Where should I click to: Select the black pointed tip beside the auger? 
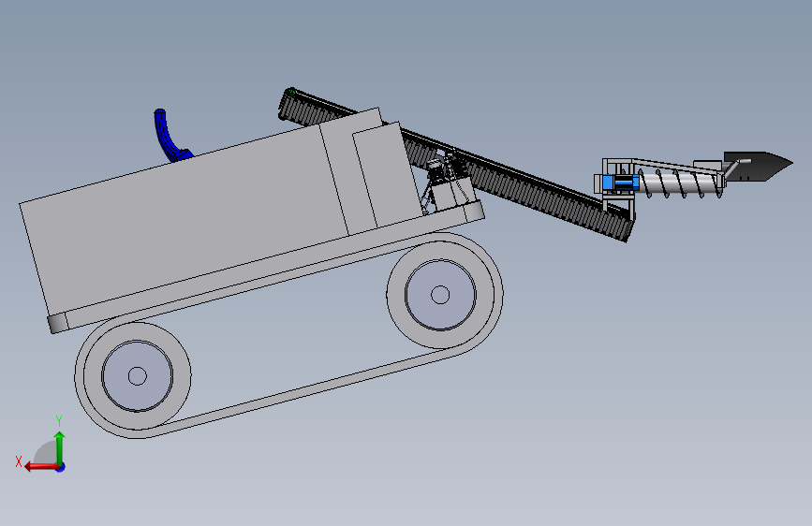[758, 167]
